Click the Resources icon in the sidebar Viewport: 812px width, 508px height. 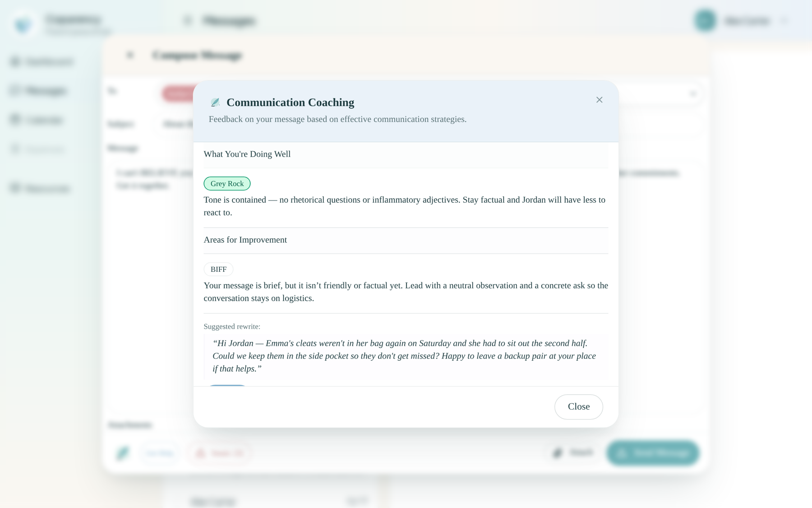[14, 188]
